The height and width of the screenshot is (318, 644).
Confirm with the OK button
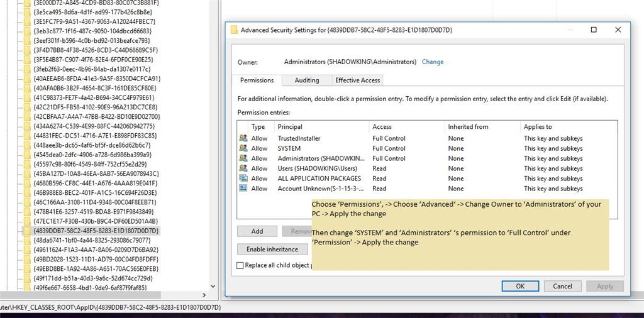coord(520,287)
